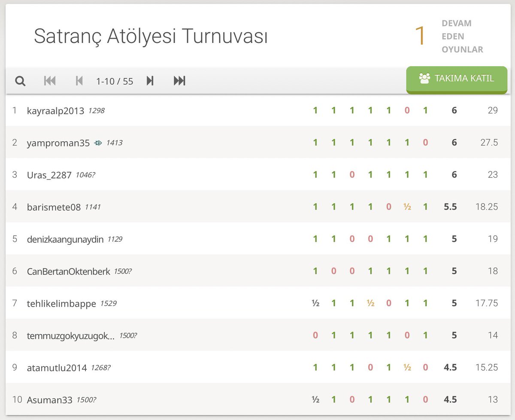
Task: Open player kayraalp2013's row
Action: [x=257, y=110]
